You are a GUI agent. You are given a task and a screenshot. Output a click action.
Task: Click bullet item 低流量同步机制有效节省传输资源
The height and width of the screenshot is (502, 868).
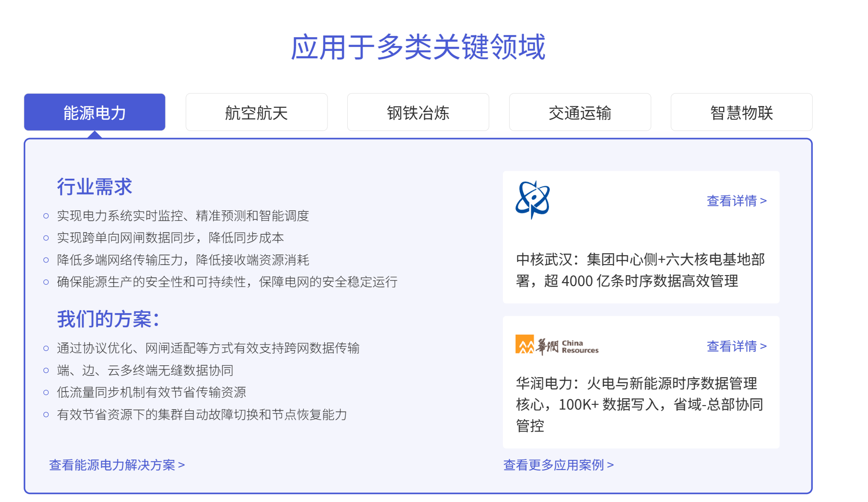(x=151, y=392)
